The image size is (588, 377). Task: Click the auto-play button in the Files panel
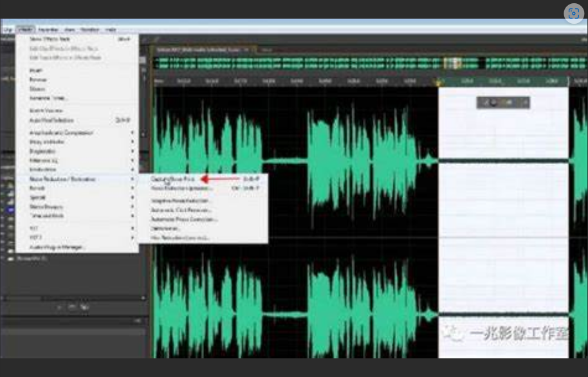click(84, 307)
